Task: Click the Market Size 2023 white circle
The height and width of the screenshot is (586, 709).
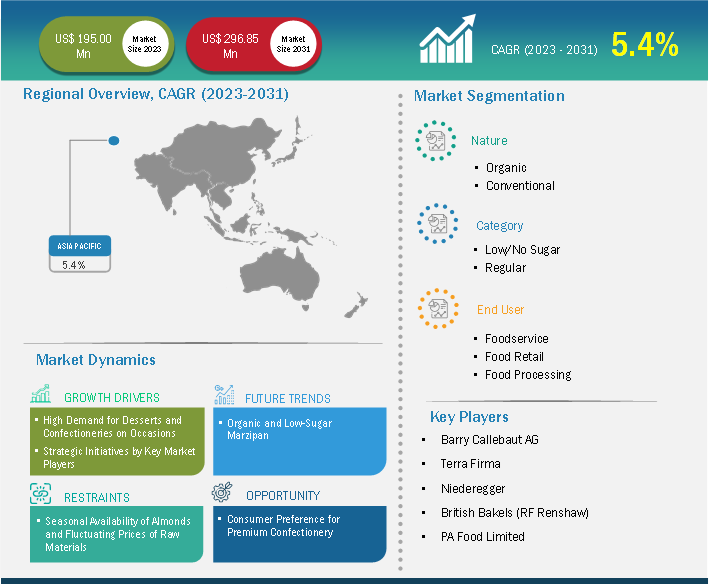Action: point(145,44)
